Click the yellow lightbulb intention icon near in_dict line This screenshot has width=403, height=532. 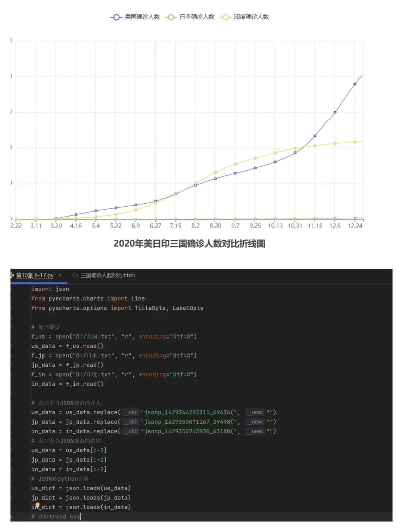coord(37,505)
